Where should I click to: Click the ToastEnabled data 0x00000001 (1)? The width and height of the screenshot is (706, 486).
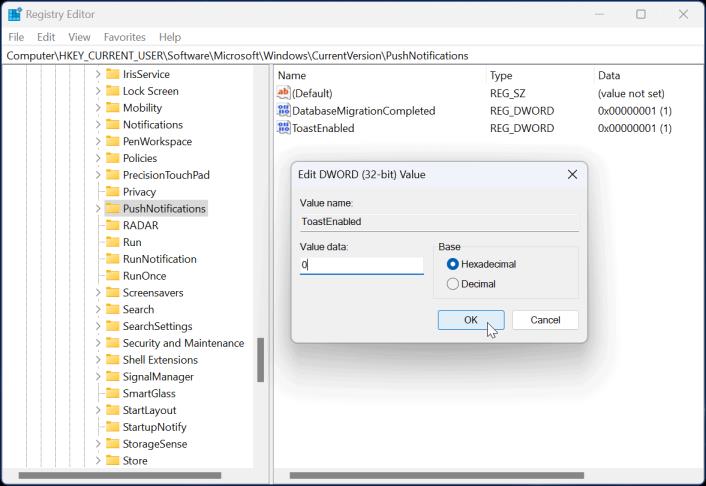[x=634, y=128]
